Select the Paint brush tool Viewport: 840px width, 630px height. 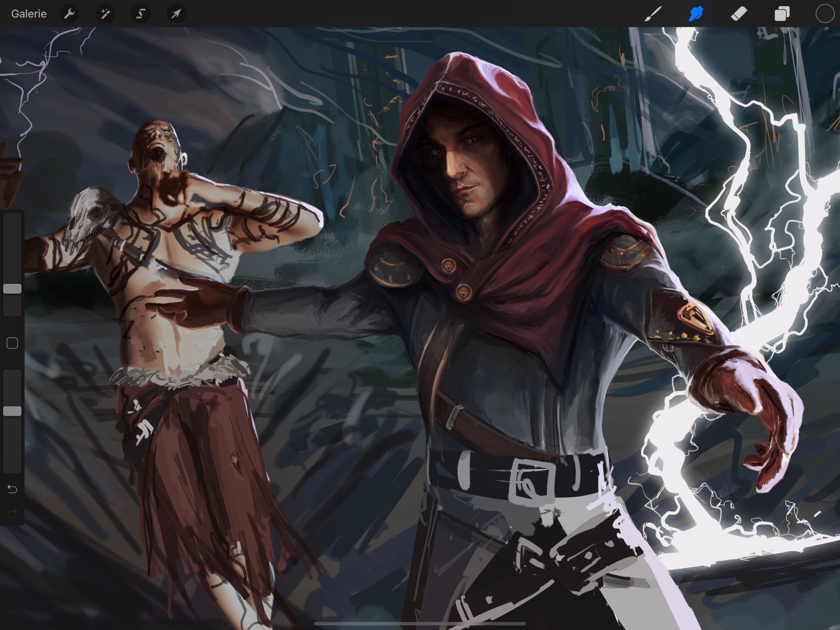[653, 14]
